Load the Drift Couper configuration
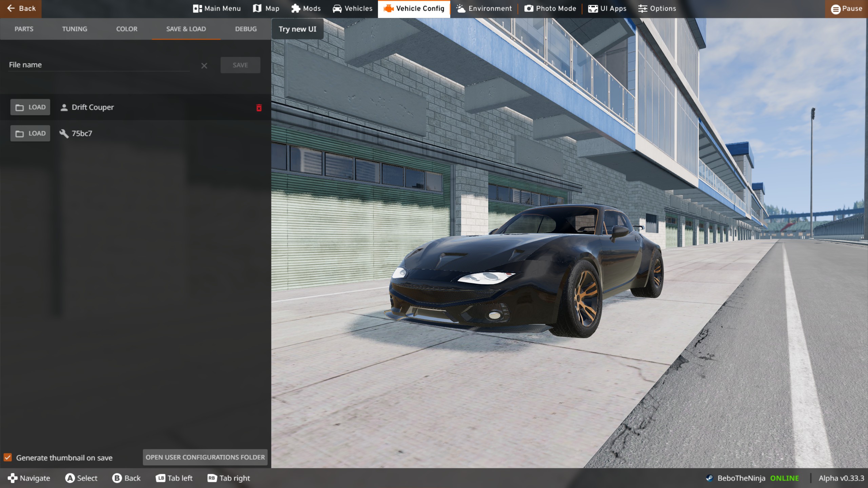Image resolution: width=868 pixels, height=488 pixels. click(x=30, y=107)
